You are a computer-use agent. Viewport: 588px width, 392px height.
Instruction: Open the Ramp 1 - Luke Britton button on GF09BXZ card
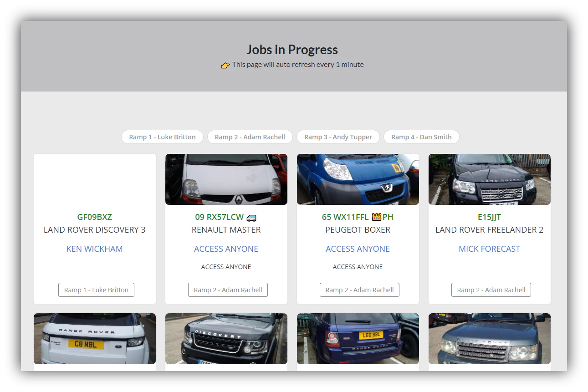point(96,290)
